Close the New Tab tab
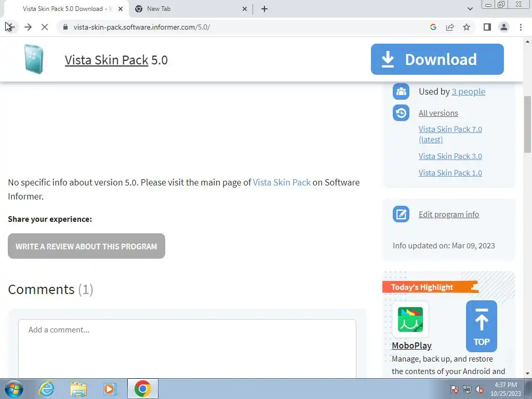The width and height of the screenshot is (532, 399). coord(245,9)
